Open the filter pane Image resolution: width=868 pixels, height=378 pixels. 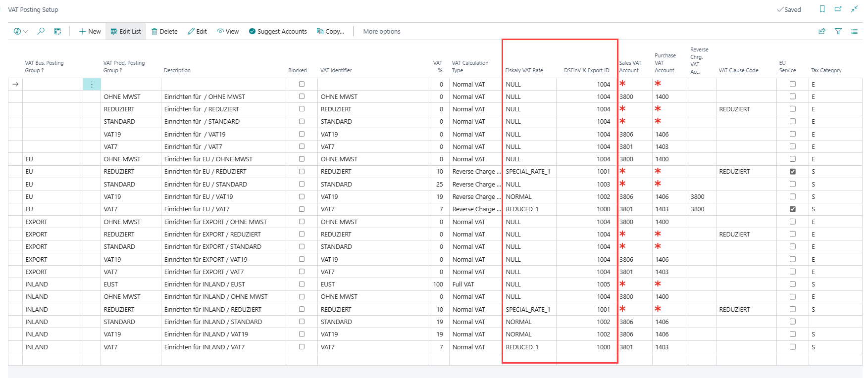coord(838,31)
